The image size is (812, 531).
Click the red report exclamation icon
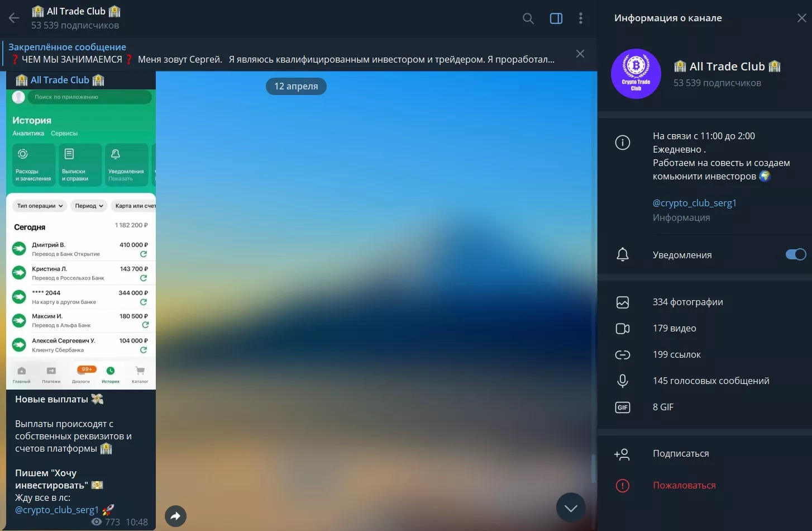tap(623, 486)
